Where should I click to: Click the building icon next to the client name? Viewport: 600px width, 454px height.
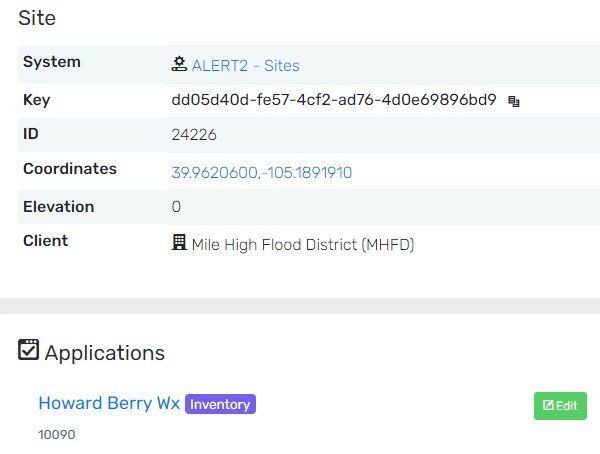coord(179,243)
